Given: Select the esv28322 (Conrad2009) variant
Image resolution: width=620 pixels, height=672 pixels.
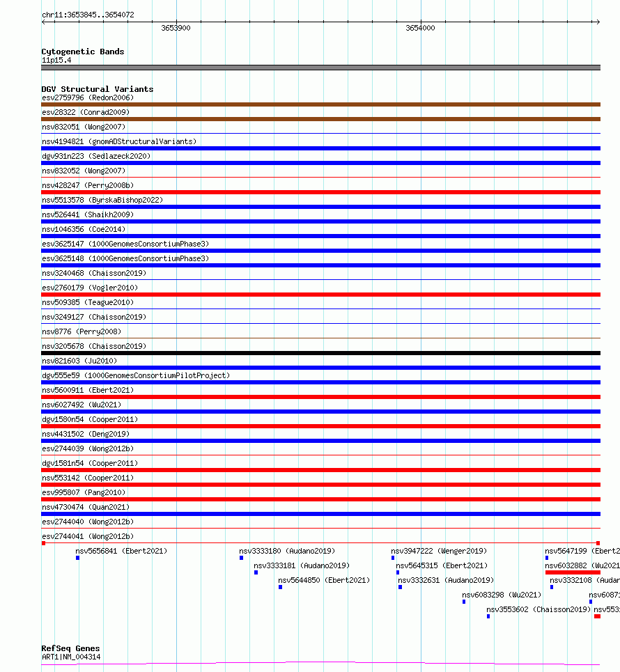Looking at the screenshot, I should coord(85,112).
